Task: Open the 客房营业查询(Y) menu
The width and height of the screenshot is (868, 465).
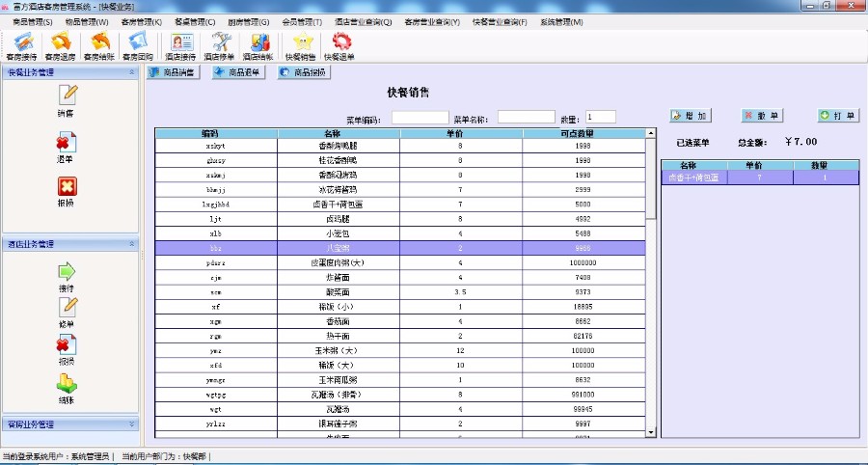Action: point(432,22)
